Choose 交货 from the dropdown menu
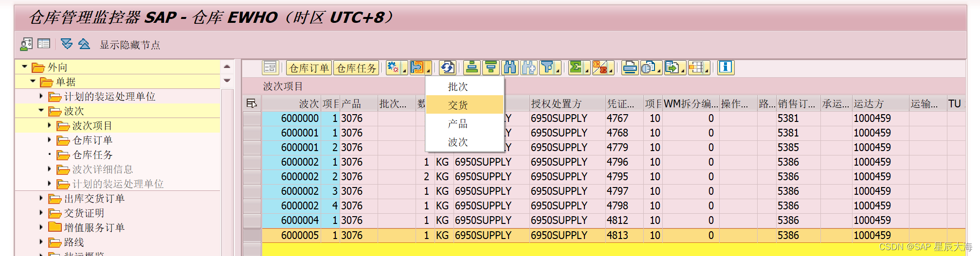Image resolution: width=980 pixels, height=256 pixels. [464, 105]
